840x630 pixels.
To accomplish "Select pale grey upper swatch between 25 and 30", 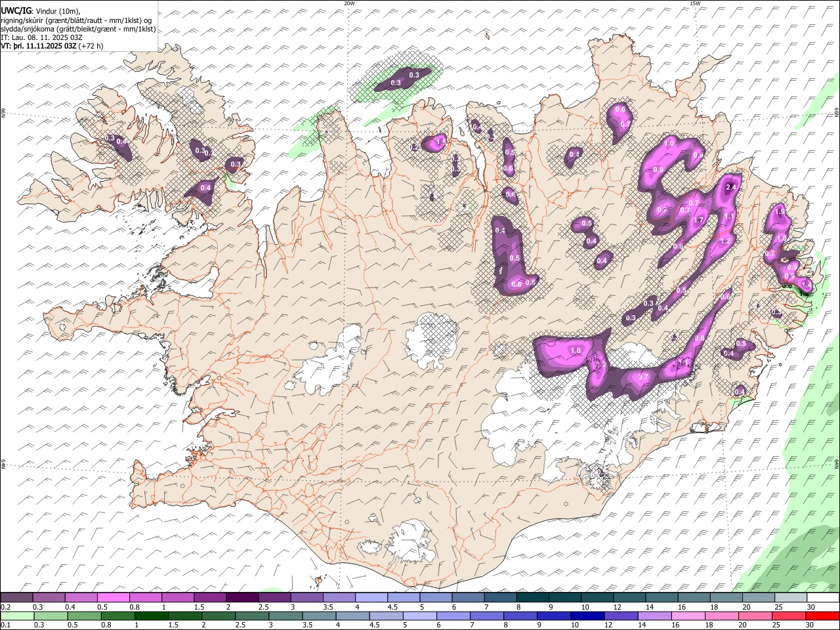I will [791, 598].
